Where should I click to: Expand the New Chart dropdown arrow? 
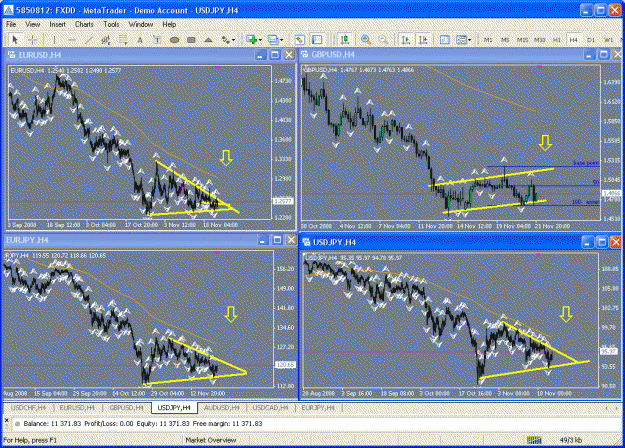260,40
